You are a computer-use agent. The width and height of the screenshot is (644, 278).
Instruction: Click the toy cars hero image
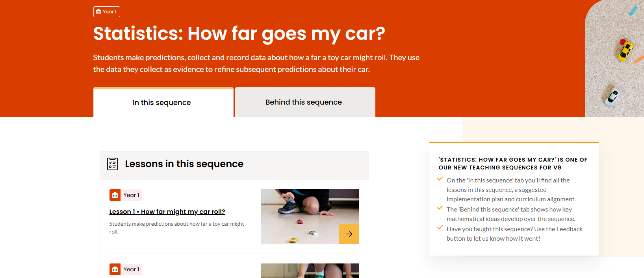[614, 58]
